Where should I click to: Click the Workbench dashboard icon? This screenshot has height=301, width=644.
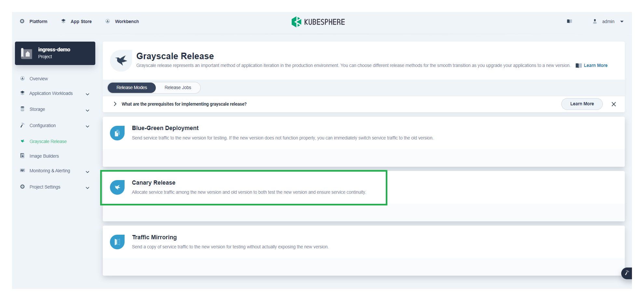click(x=108, y=21)
